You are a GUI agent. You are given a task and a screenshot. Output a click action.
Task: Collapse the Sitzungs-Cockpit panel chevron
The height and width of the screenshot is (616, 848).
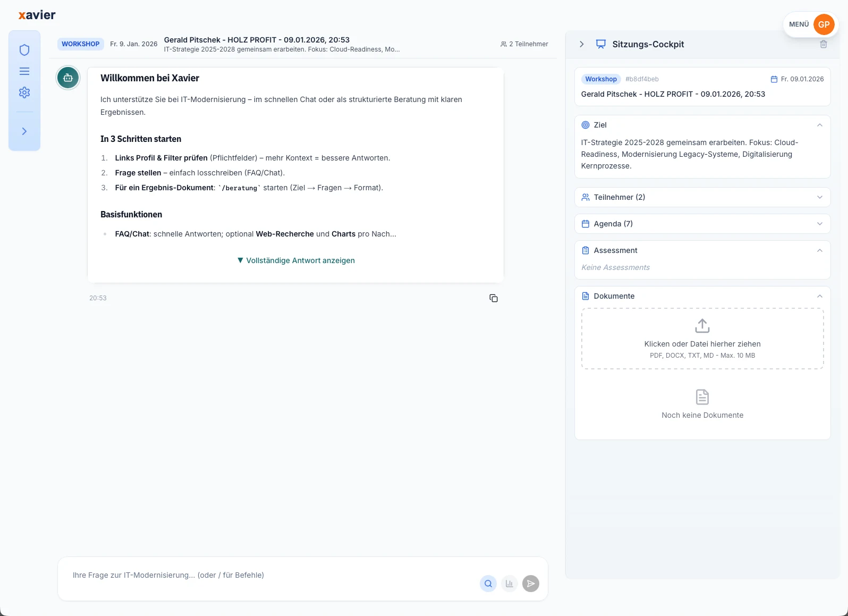click(x=582, y=45)
